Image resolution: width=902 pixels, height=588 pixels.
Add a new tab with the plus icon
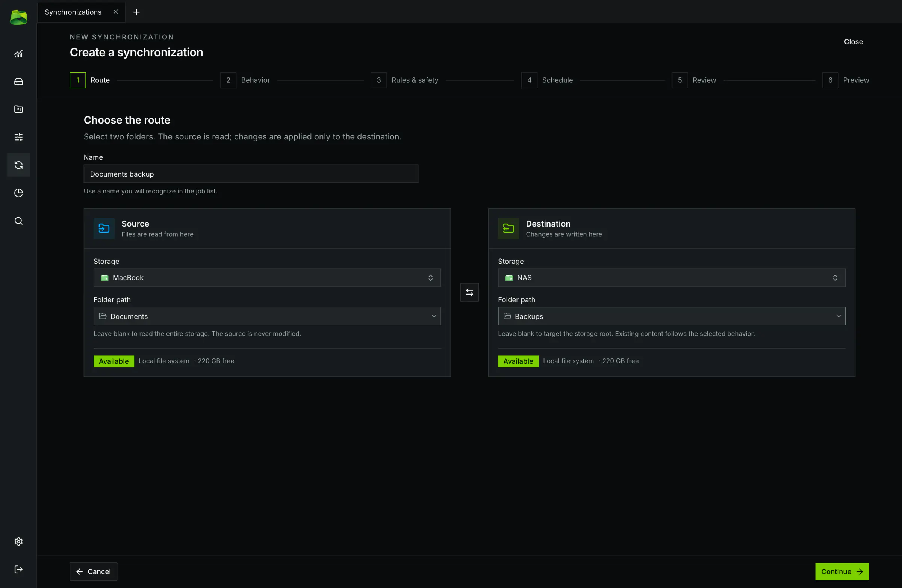(x=136, y=12)
